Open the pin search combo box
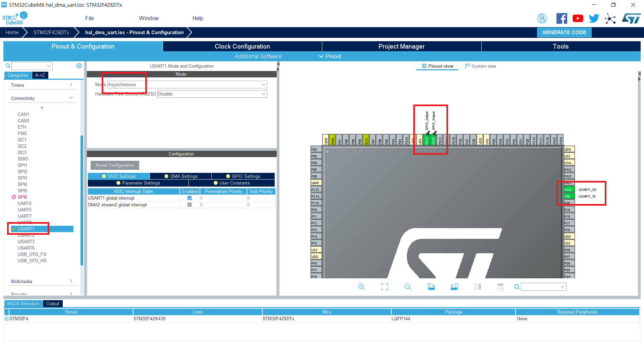 [544, 287]
